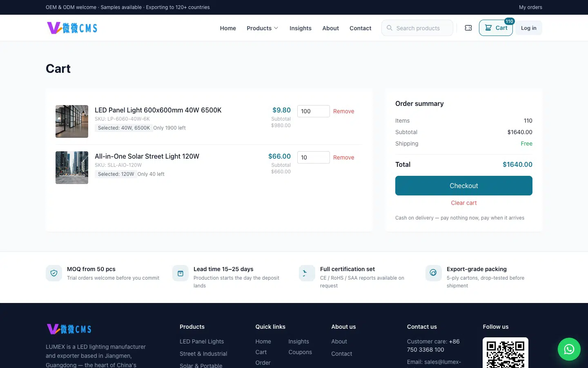
Task: Click Clear cart link
Action: [x=464, y=203]
